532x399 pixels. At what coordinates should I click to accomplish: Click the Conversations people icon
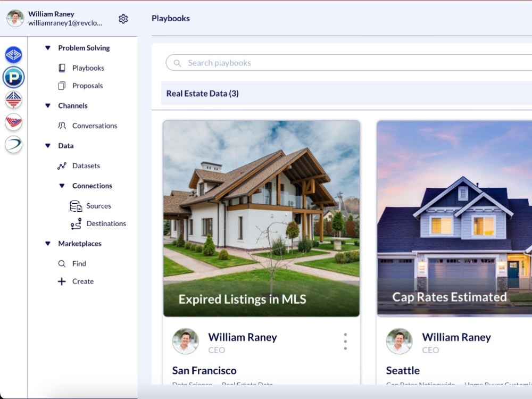pos(62,126)
